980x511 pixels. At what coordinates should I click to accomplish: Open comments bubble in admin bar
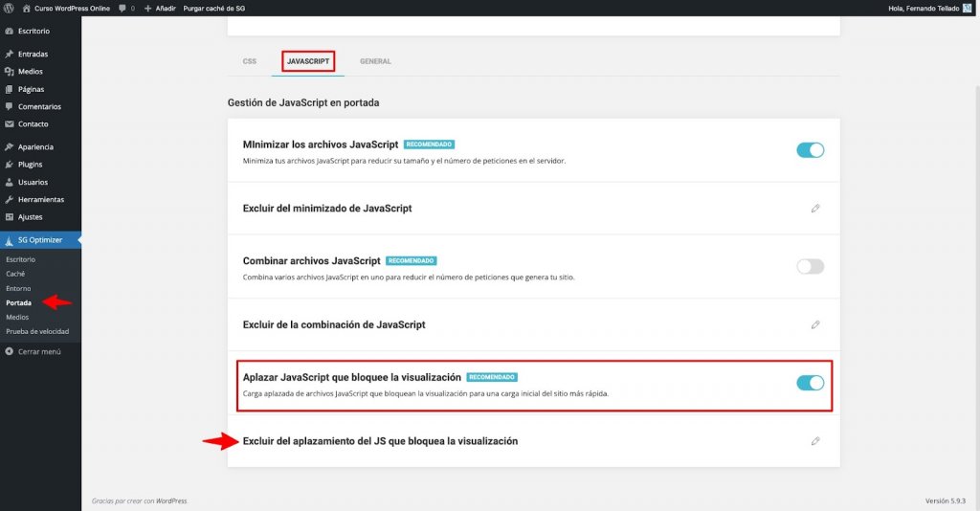point(126,8)
